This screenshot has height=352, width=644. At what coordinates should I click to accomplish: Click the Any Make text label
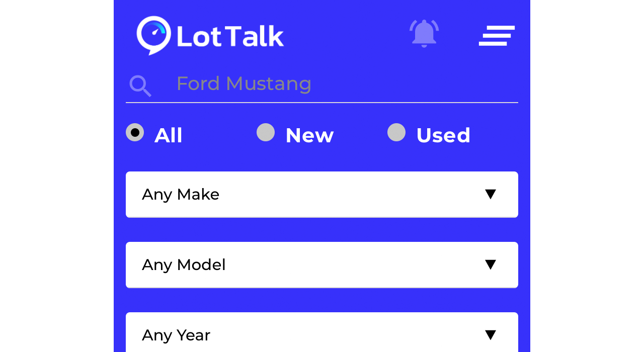tap(181, 194)
